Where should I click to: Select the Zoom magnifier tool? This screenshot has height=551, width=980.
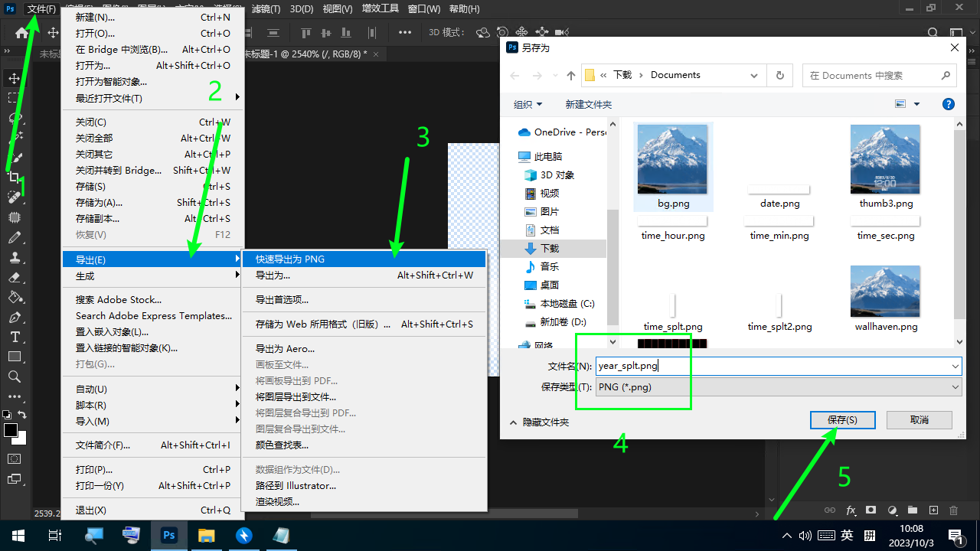coord(14,377)
